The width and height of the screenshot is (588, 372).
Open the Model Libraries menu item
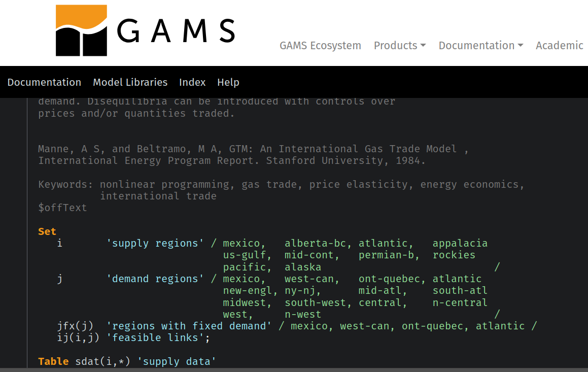(130, 82)
